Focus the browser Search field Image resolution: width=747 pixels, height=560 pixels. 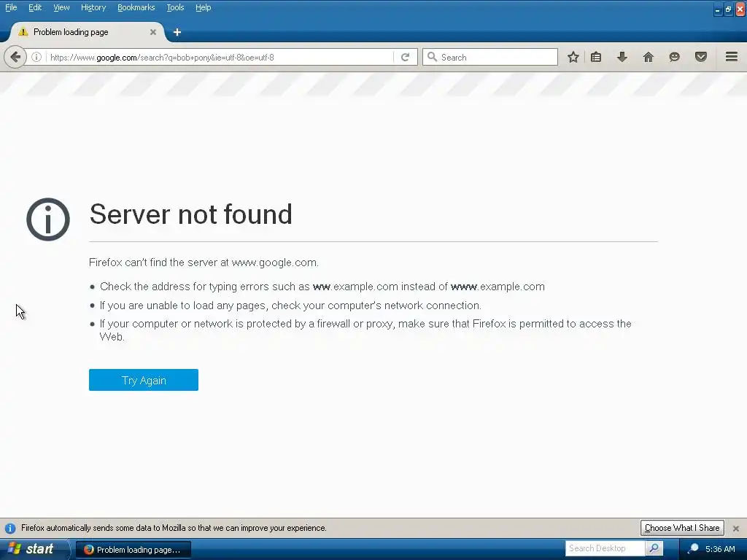(x=490, y=57)
